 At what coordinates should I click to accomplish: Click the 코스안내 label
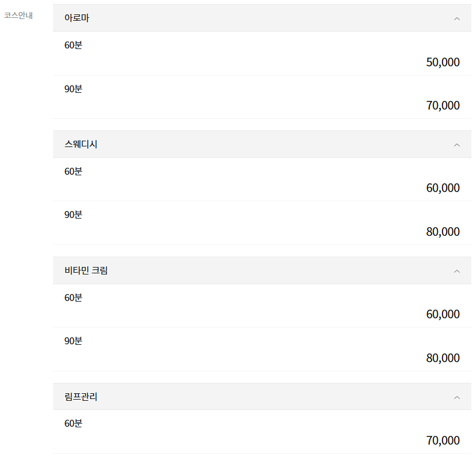[18, 16]
